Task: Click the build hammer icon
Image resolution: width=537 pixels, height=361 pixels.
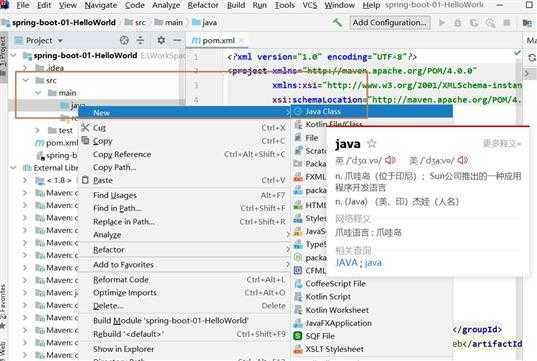Action: coord(337,23)
